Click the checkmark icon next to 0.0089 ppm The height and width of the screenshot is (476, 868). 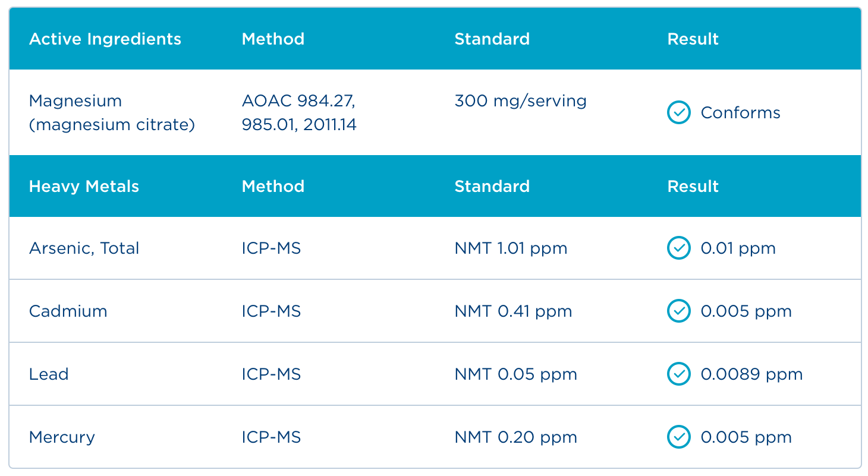click(x=678, y=374)
